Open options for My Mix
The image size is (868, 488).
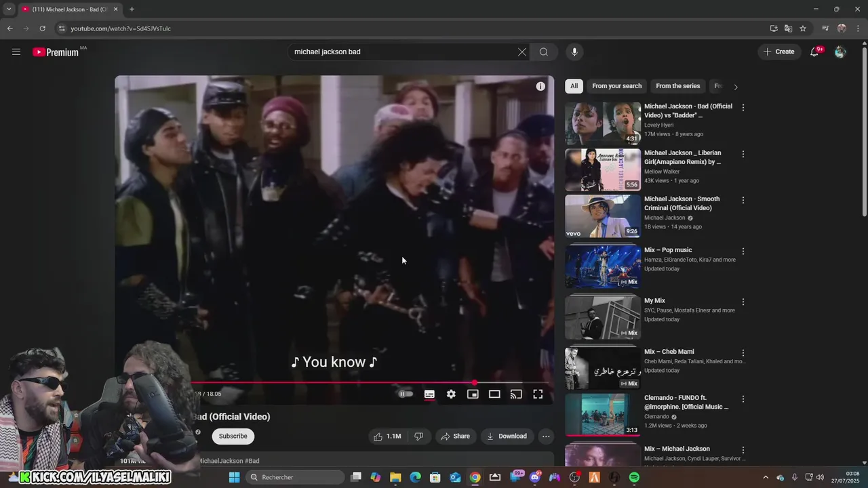point(743,302)
